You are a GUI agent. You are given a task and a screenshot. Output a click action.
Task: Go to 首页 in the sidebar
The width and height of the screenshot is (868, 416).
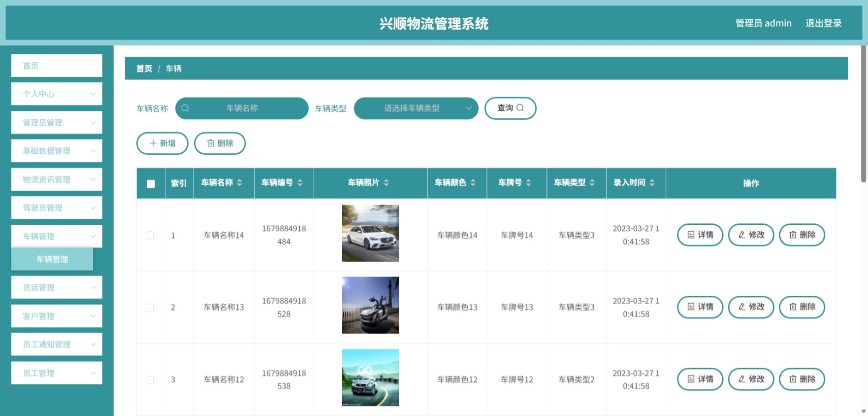57,66
